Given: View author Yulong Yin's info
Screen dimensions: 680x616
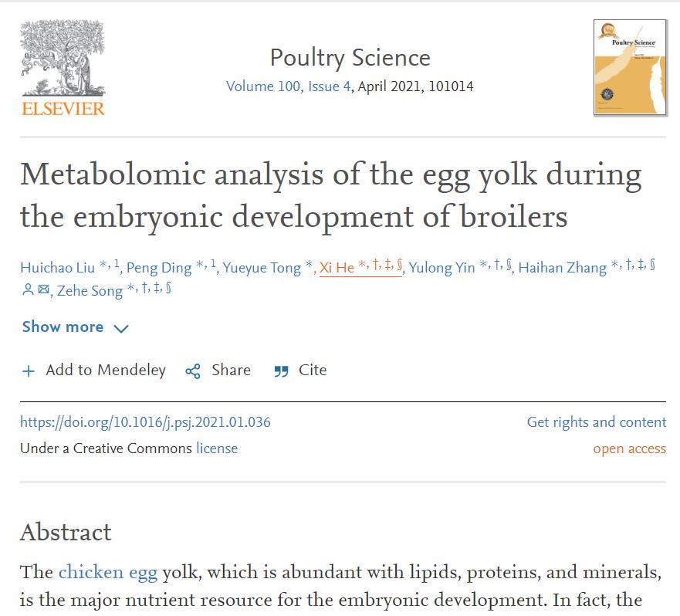Looking at the screenshot, I should [441, 268].
